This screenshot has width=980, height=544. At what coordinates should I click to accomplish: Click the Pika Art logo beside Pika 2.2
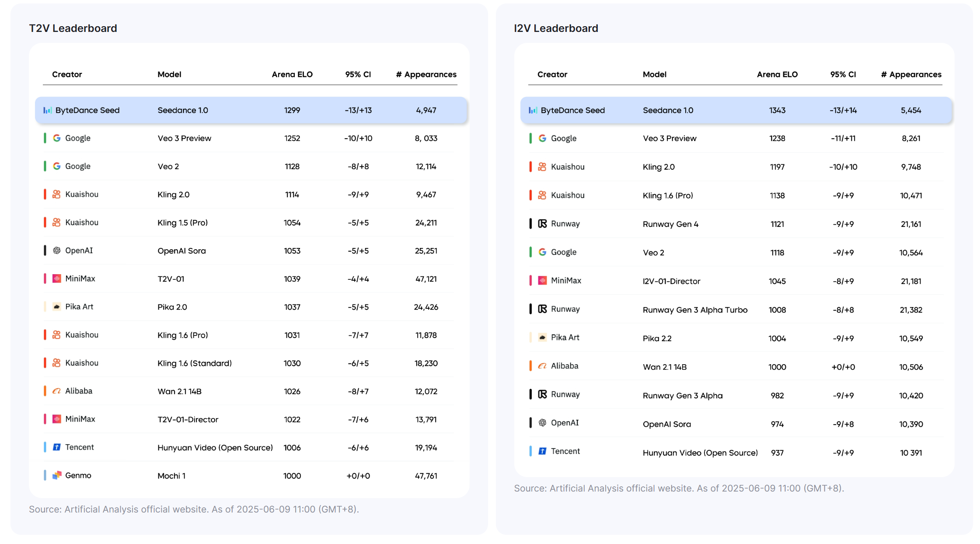point(542,337)
